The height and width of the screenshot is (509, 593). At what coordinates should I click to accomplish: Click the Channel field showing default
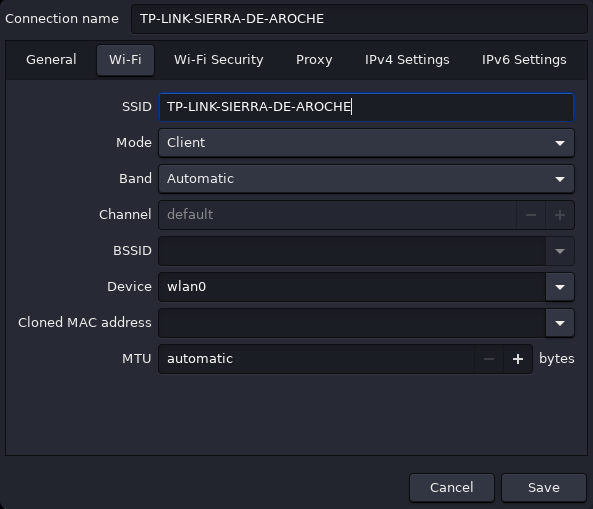pos(337,215)
